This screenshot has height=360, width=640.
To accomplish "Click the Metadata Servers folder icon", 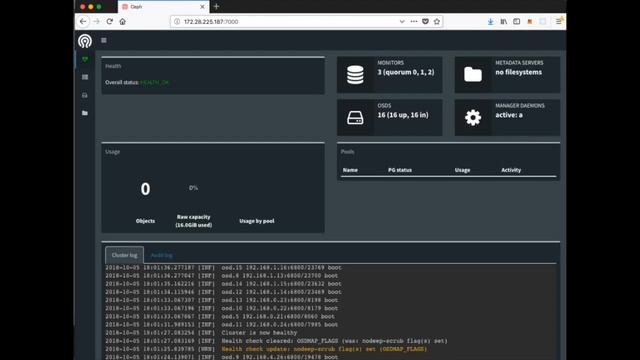I will (x=473, y=75).
